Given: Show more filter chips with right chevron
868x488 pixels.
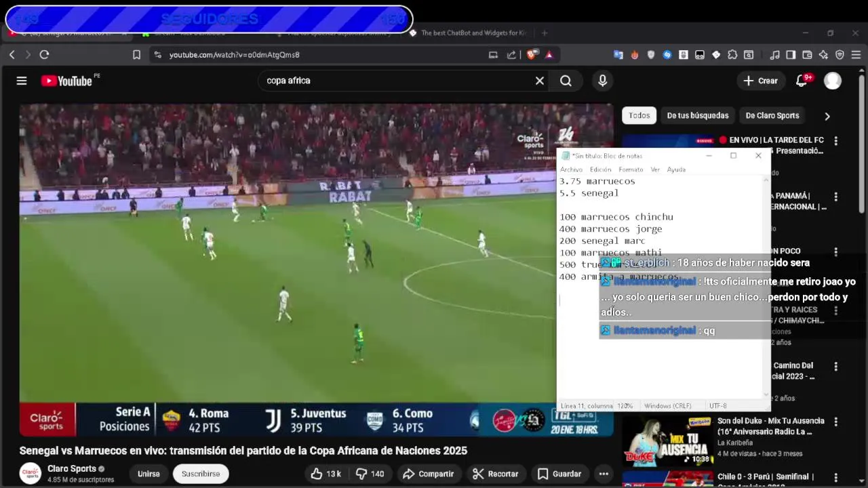Looking at the screenshot, I should point(827,116).
